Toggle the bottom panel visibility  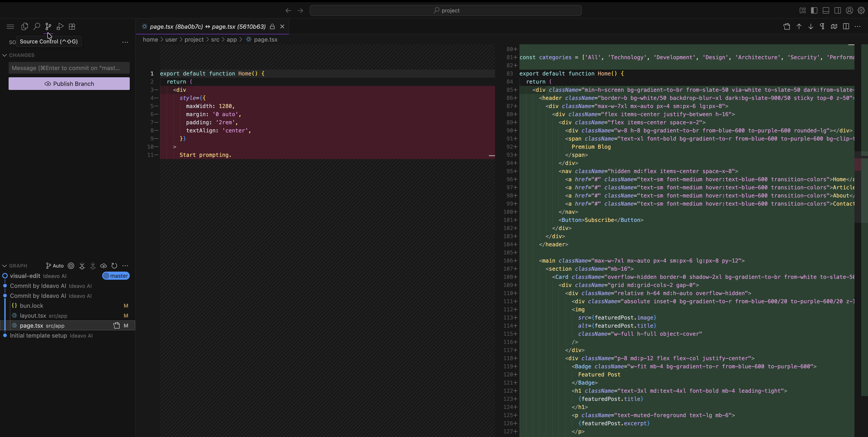pyautogui.click(x=826, y=10)
